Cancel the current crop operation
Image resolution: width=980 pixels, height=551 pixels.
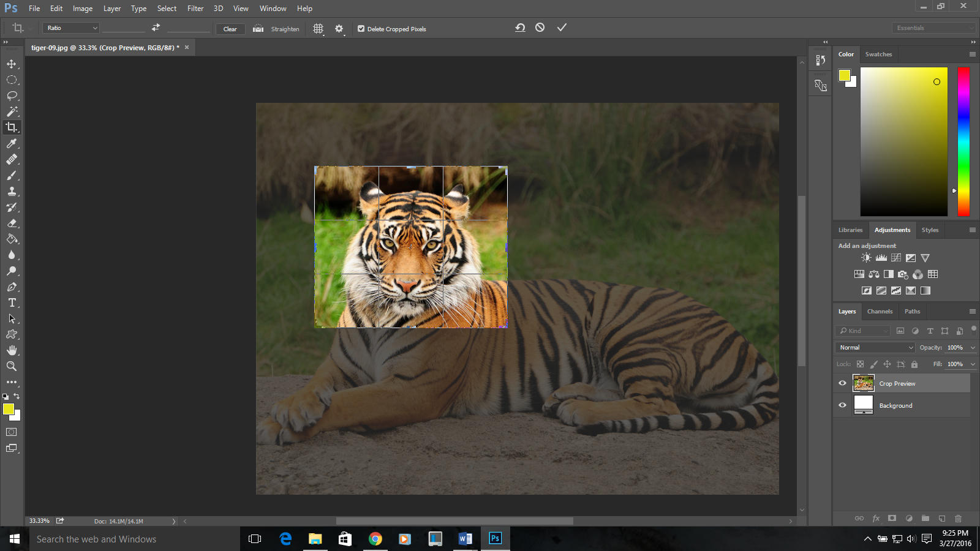(540, 27)
